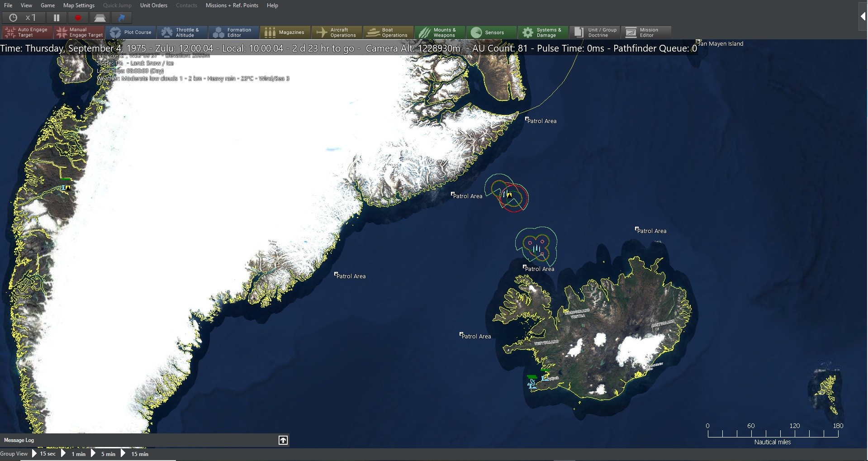Open the Sensors panel
868x461 pixels.
pyautogui.click(x=491, y=32)
